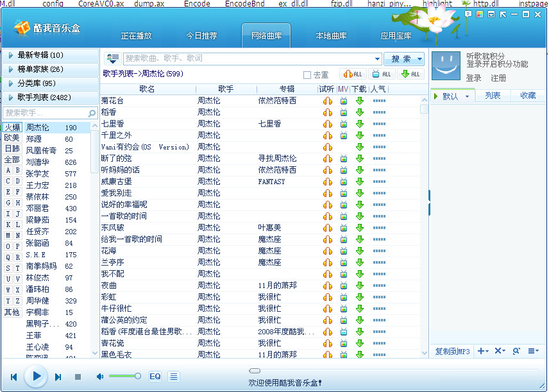Click the add plus icon in playlist footer
Screen dimensions: 549x392
click(x=483, y=351)
